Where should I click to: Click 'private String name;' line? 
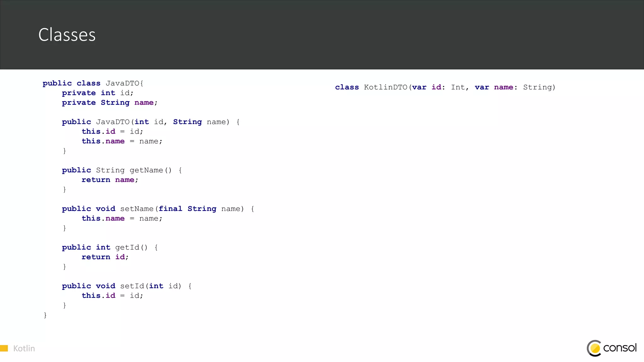[110, 103]
